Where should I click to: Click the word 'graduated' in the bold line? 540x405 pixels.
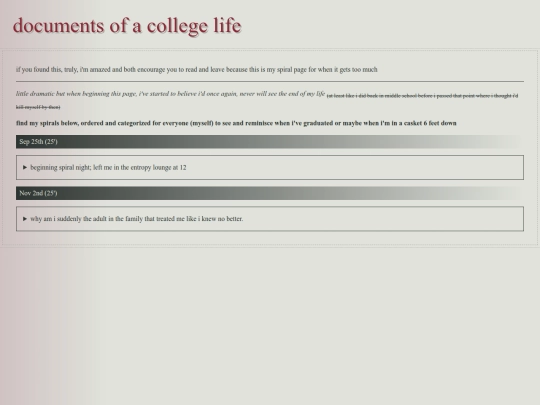pos(318,123)
